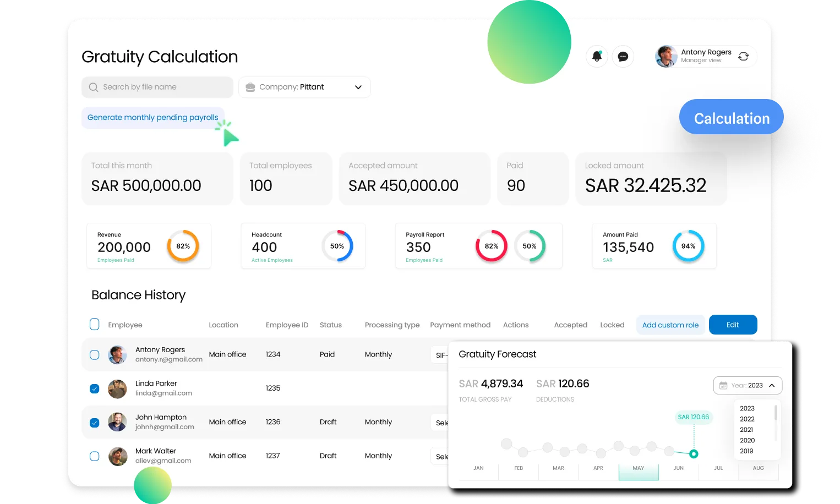The width and height of the screenshot is (840, 504).
Task: Select 2021 from the year list
Action: coord(746,430)
